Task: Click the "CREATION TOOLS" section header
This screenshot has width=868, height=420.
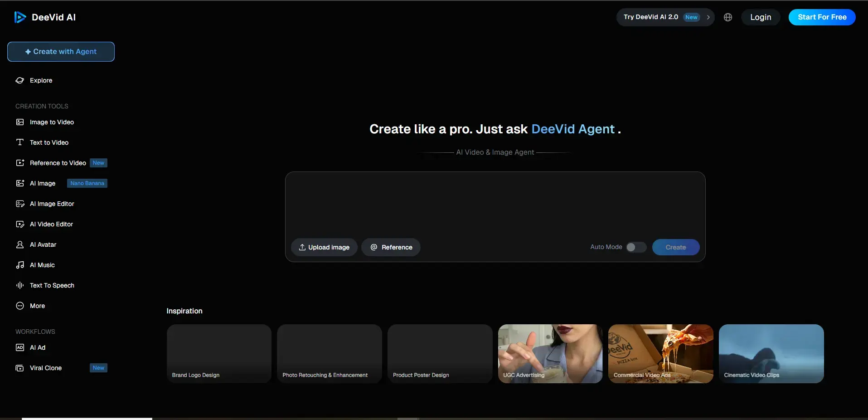Action: (42, 106)
